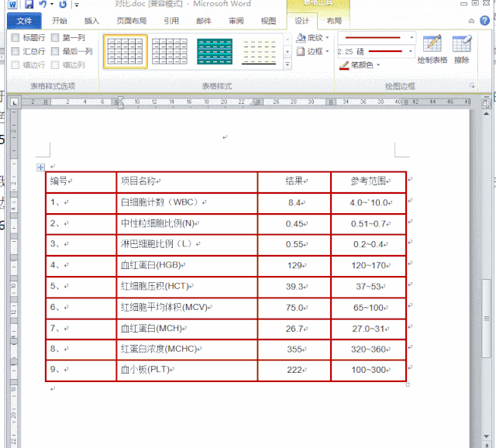Click the ruler tab selector icon

coord(14,102)
